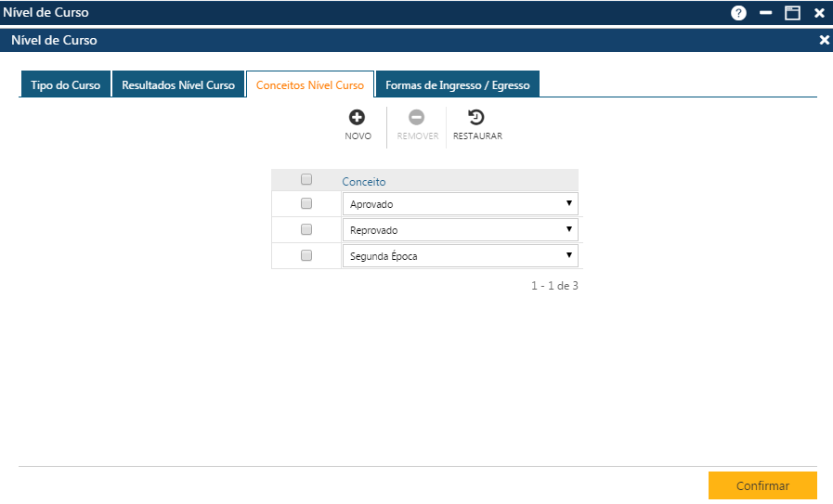
Task: Close the inner Nível de Curso dialog
Action: tap(824, 40)
